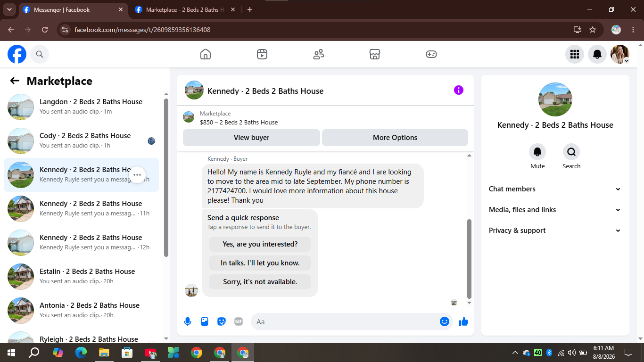This screenshot has height=362, width=644.
Task: Open the Kennedy chat from 11h ago
Action: 81,209
